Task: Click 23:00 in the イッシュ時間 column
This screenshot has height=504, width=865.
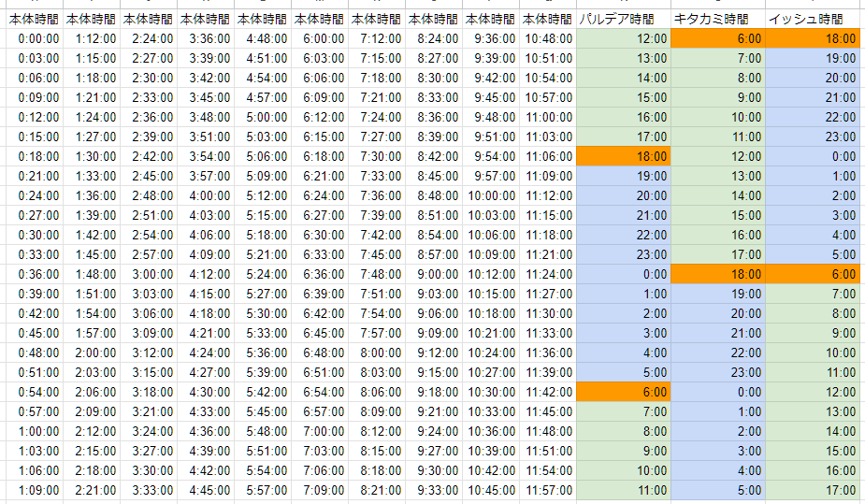Action: click(x=815, y=137)
